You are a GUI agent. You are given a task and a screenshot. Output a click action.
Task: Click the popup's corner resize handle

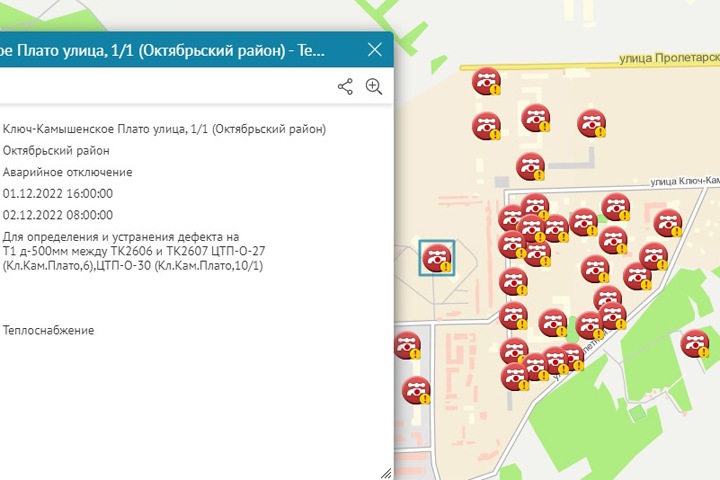(386, 472)
